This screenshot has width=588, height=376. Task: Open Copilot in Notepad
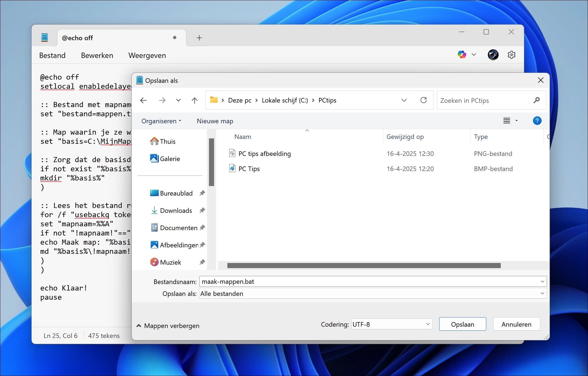tap(462, 55)
